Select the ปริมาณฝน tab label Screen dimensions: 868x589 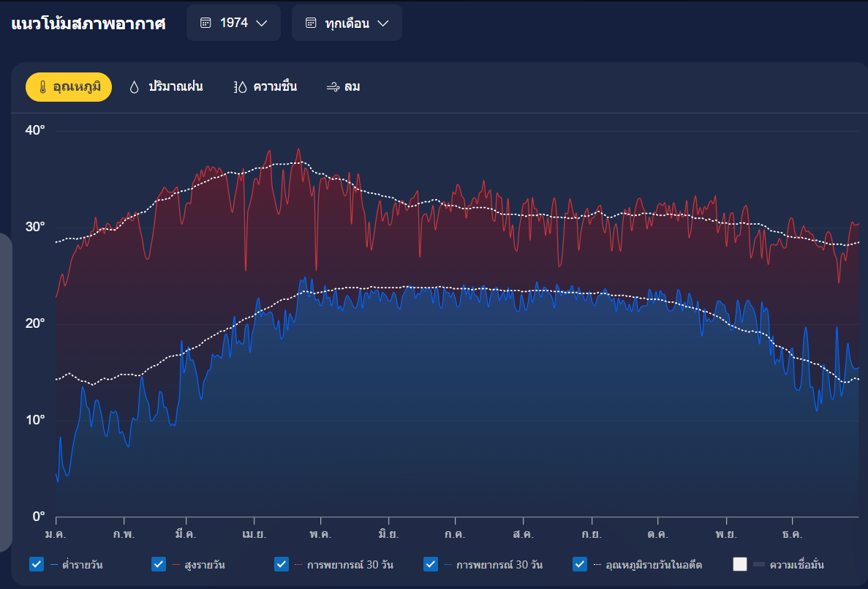click(x=176, y=87)
